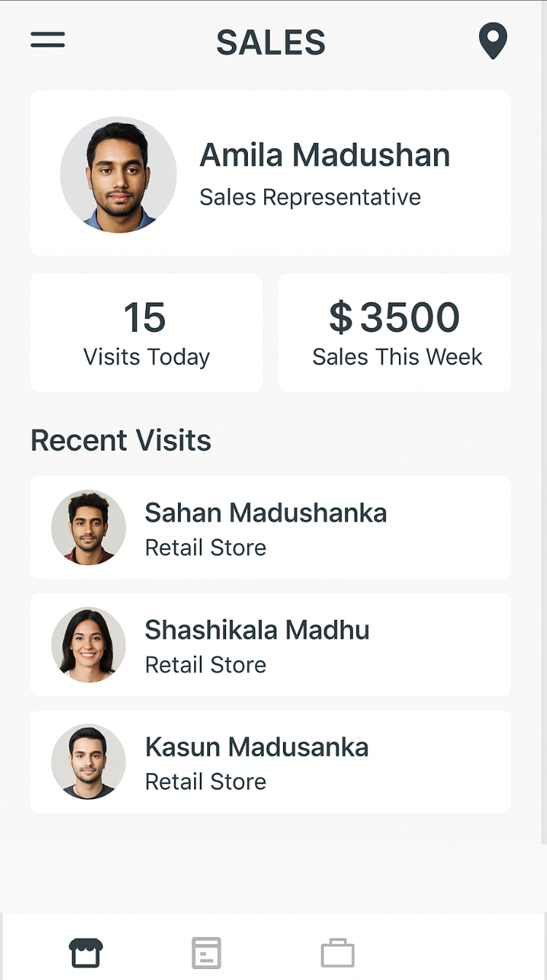Select the store icon in bottom navigation
The width and height of the screenshot is (547, 980).
pyautogui.click(x=86, y=952)
